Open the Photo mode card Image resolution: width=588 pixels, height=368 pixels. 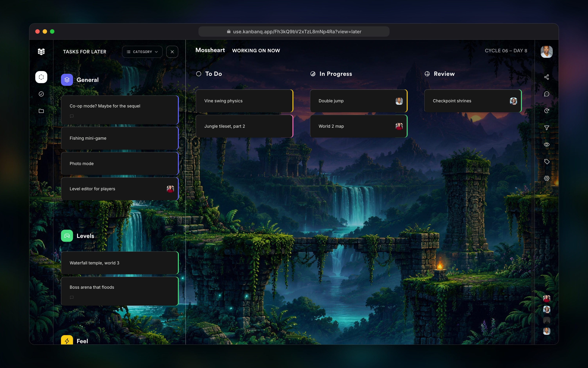[120, 164]
